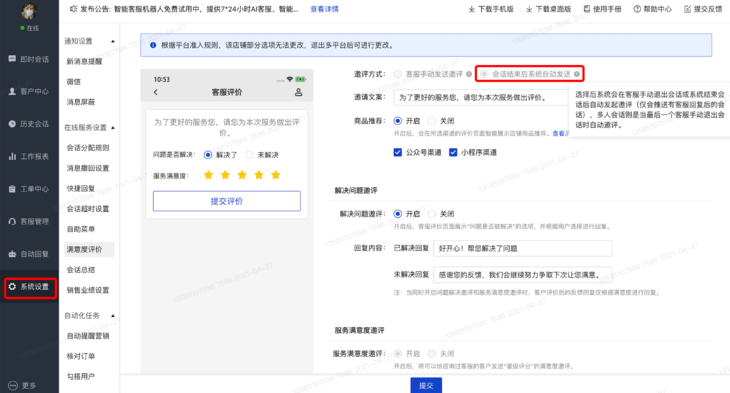730x393 pixels.
Task: Open 核对订单 menu item
Action: click(81, 356)
